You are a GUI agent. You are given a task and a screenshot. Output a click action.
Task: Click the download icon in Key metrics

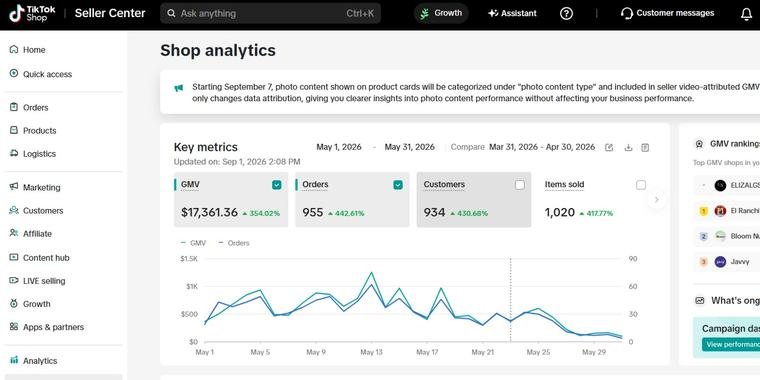tap(629, 147)
